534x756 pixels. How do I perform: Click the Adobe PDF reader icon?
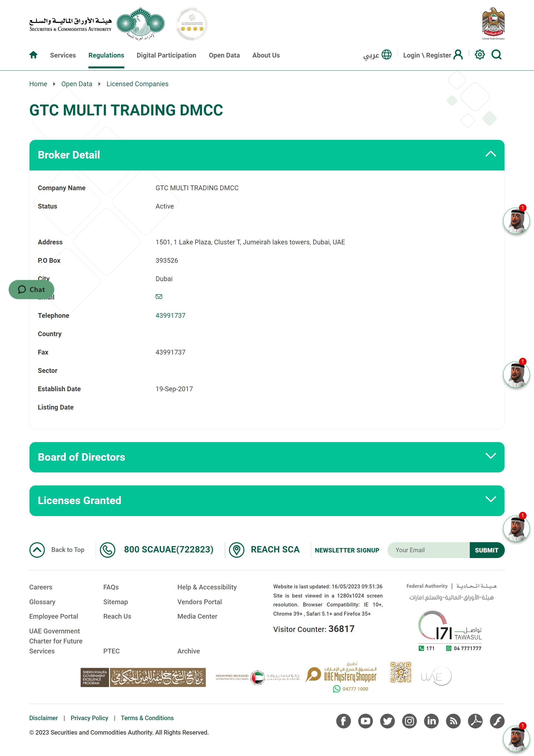(475, 721)
